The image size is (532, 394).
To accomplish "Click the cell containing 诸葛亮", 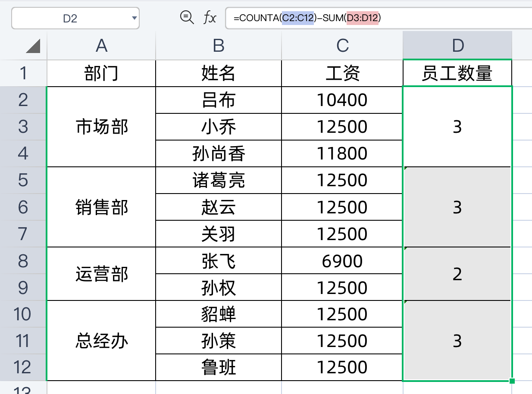I will (x=219, y=180).
